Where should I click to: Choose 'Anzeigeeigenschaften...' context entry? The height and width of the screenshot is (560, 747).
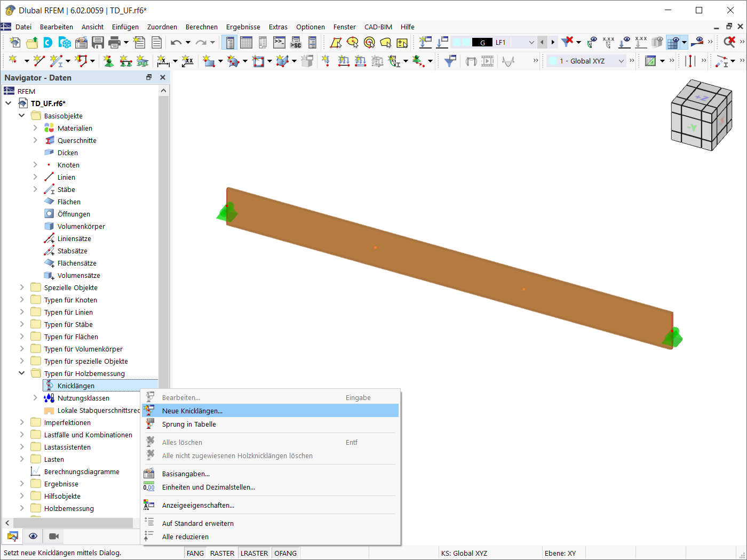271,505
